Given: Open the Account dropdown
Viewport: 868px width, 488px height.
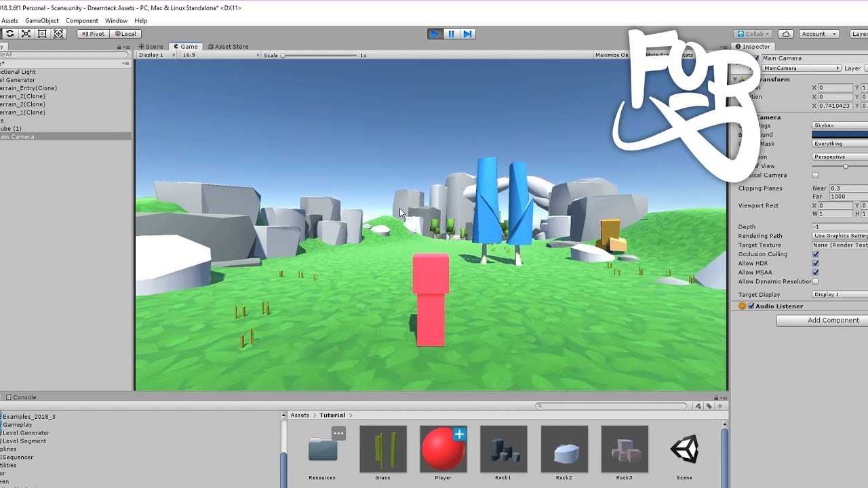Looking at the screenshot, I should tap(818, 34).
